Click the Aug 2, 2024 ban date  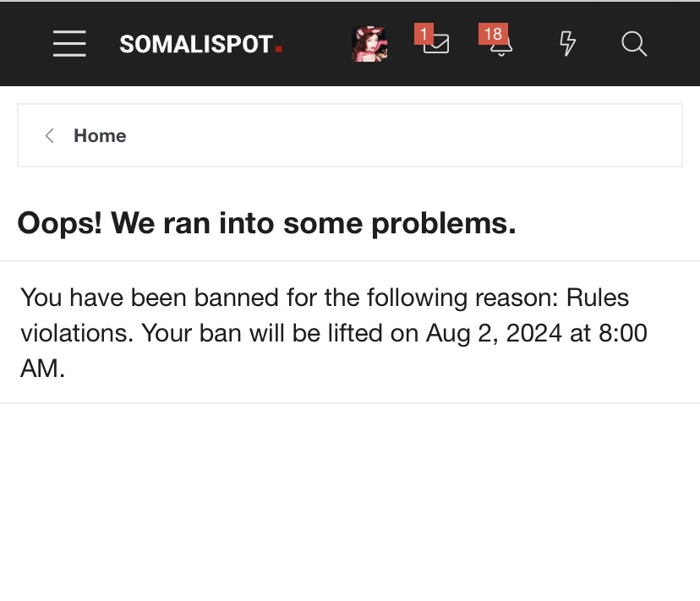point(494,333)
